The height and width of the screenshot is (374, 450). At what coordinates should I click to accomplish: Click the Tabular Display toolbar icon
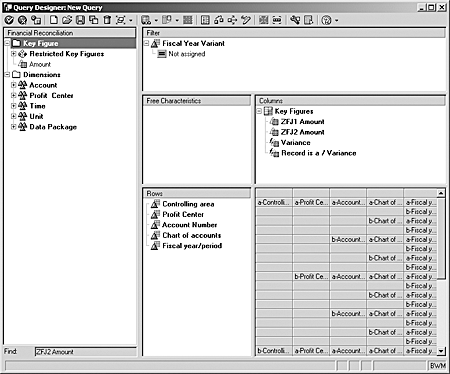pos(264,20)
